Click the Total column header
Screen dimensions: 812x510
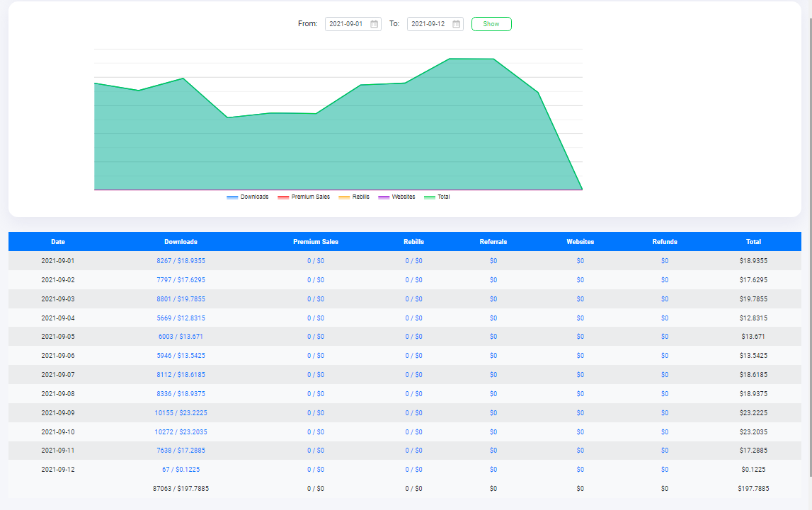[x=753, y=242]
